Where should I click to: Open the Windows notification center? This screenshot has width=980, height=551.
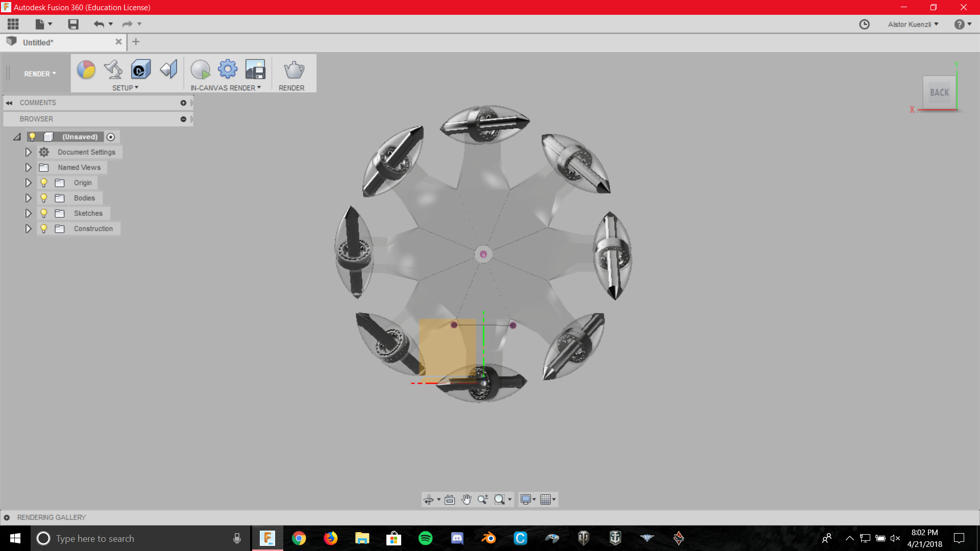(959, 538)
